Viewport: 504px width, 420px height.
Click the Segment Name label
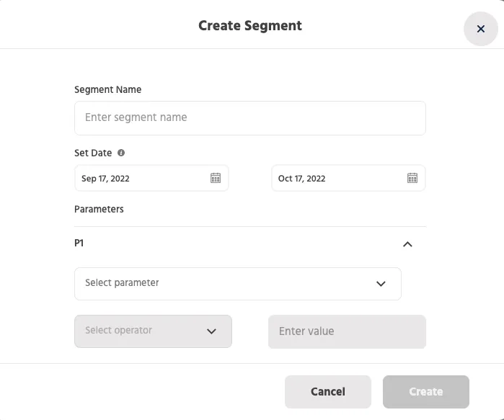(x=107, y=89)
